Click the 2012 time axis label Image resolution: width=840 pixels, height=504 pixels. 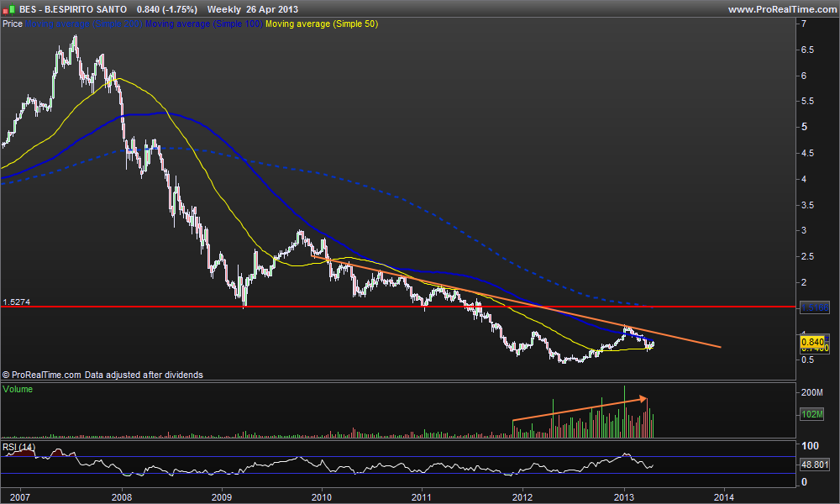click(522, 497)
